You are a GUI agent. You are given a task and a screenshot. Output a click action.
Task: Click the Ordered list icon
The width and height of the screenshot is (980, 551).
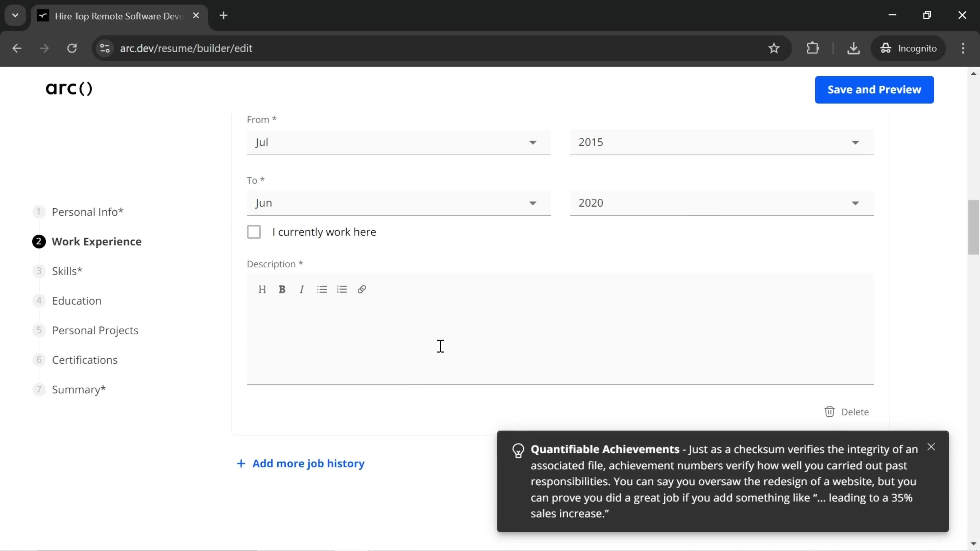(342, 289)
